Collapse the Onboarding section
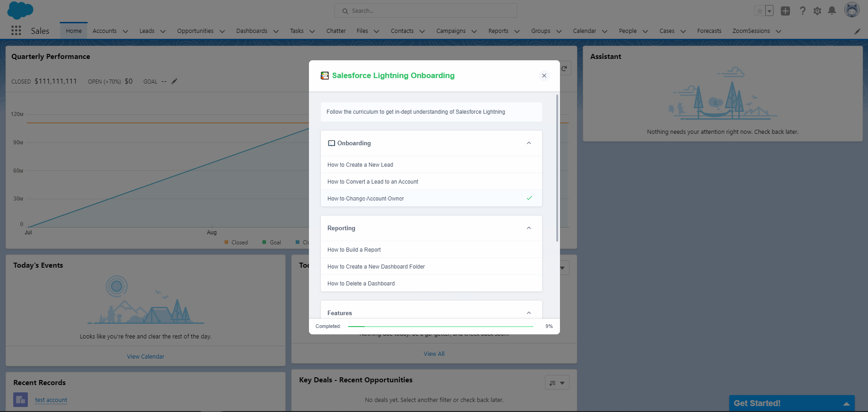Viewport: 868px width, 412px height. click(529, 143)
